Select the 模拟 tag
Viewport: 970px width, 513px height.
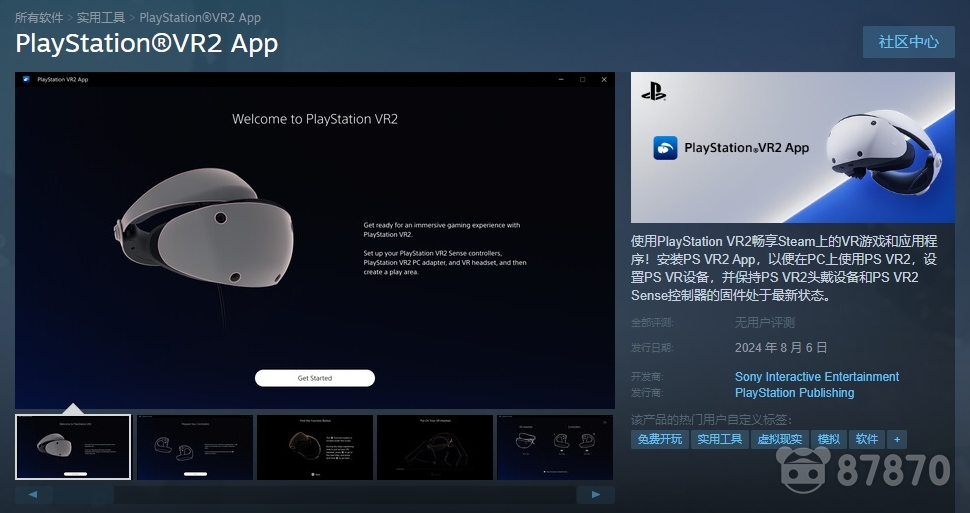tap(829, 439)
